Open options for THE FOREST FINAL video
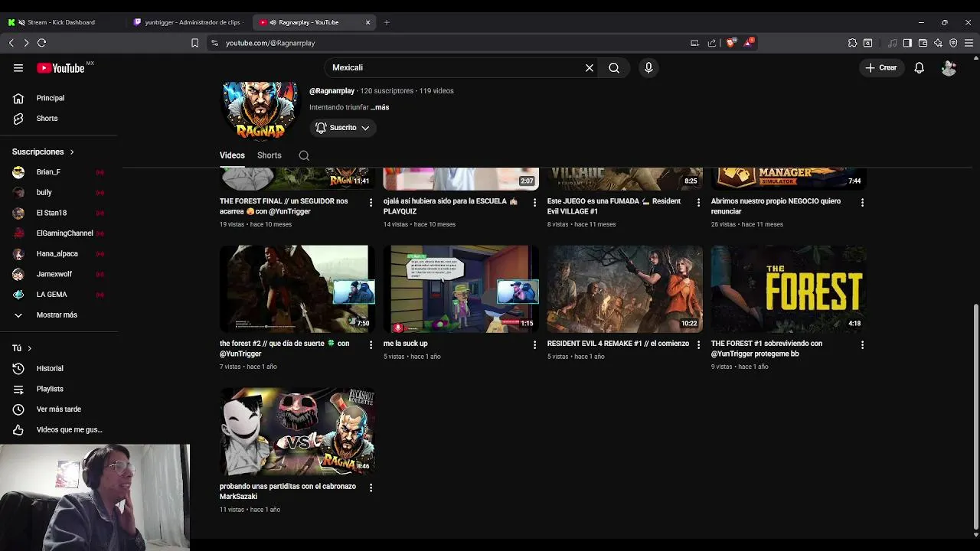 (371, 203)
